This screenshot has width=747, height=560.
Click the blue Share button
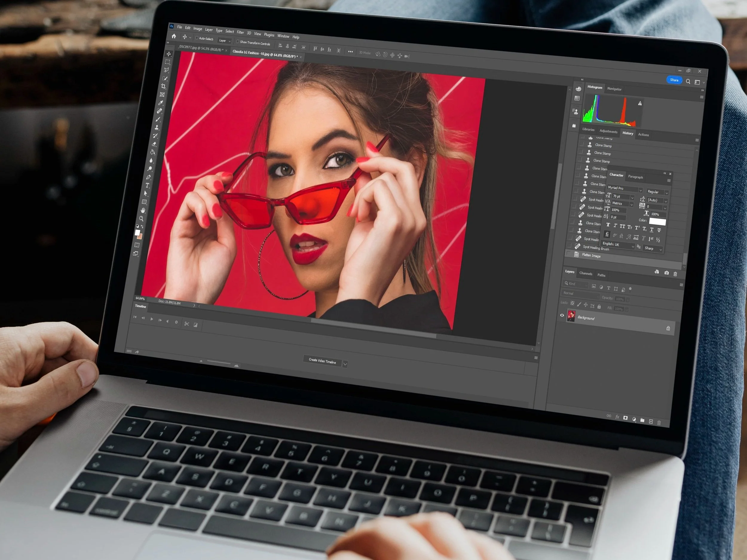(674, 80)
